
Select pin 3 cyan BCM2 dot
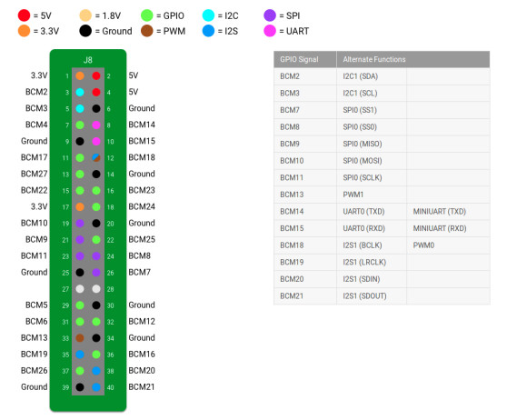[80, 92]
